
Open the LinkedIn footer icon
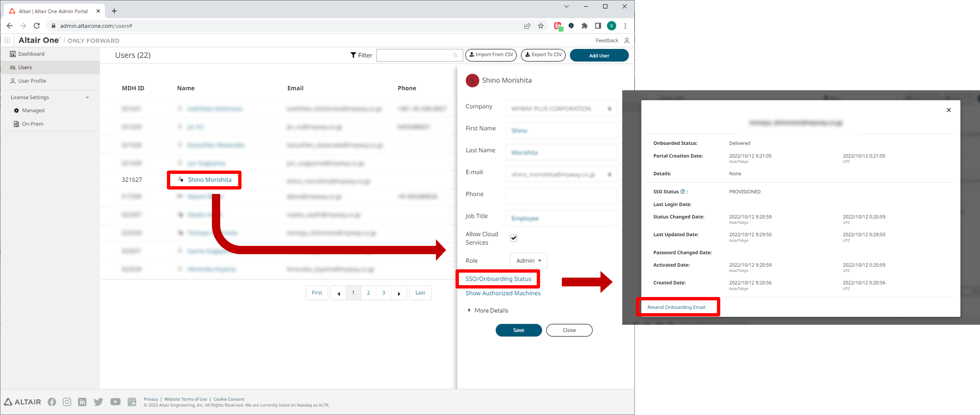(x=82, y=402)
